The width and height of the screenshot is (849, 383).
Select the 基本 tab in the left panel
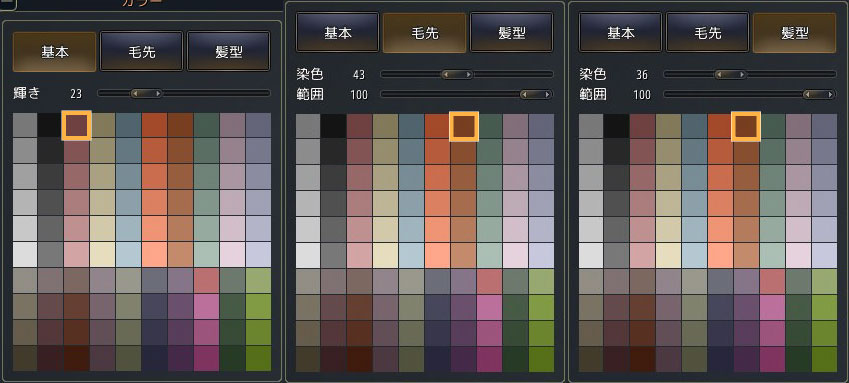click(x=54, y=51)
